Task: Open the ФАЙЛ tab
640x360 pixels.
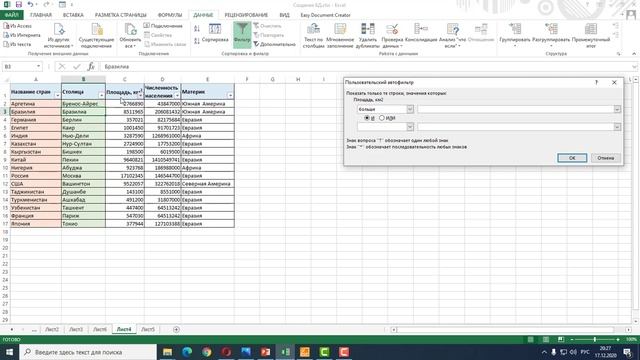Action: coord(11,15)
